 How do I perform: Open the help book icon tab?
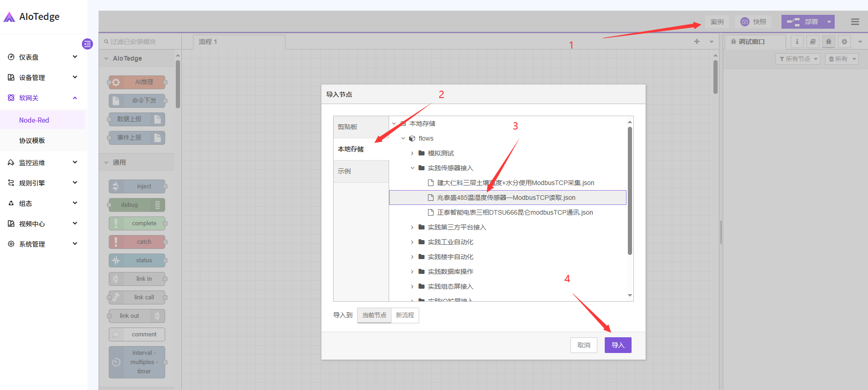click(x=812, y=42)
